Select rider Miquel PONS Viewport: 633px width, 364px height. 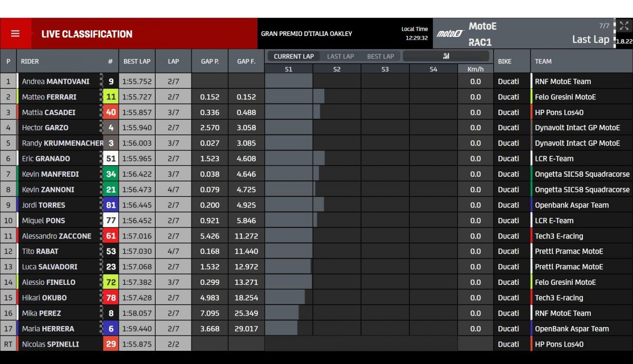[x=43, y=220]
